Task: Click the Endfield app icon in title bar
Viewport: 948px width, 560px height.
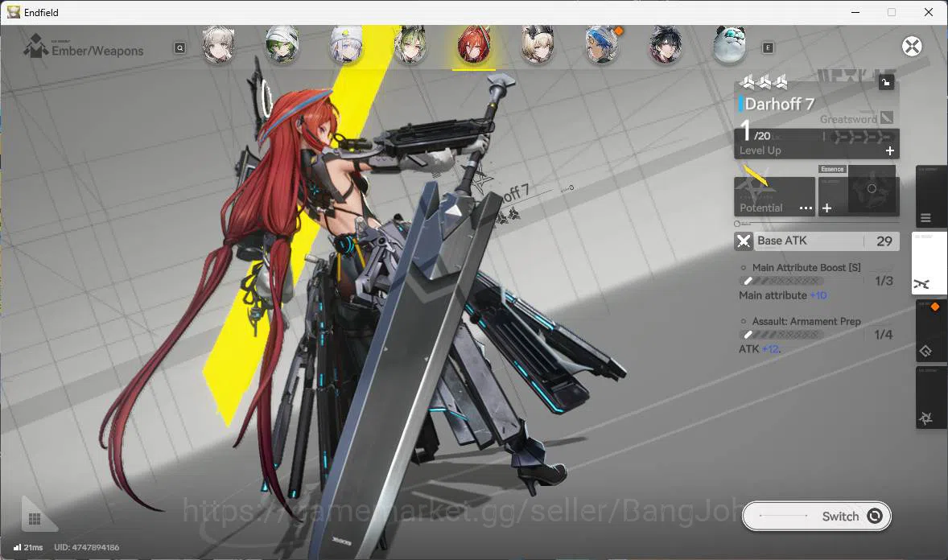Action: click(14, 12)
